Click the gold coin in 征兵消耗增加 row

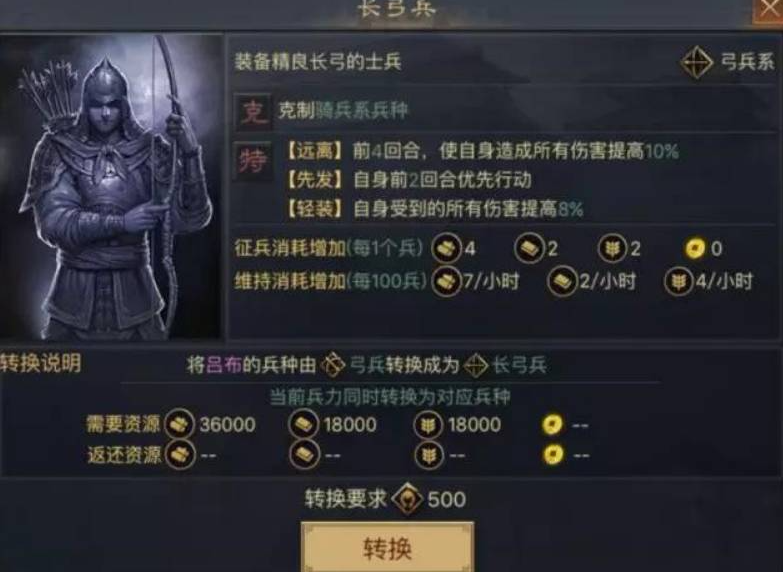pyautogui.click(x=696, y=248)
